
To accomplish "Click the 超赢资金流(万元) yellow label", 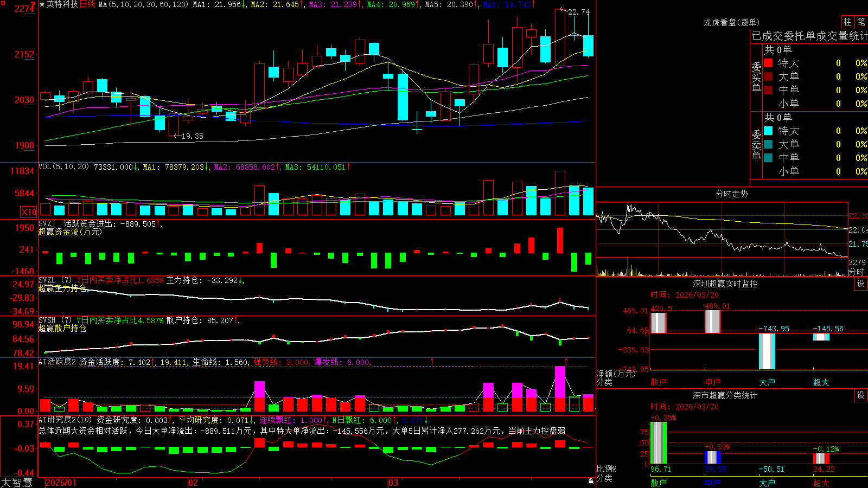I will pyautogui.click(x=70, y=232).
